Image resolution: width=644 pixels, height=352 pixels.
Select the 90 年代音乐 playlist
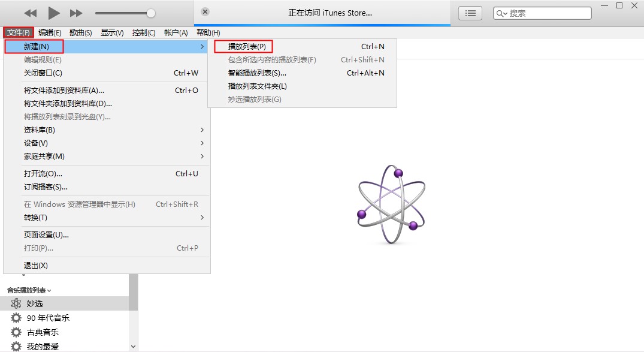[65, 318]
